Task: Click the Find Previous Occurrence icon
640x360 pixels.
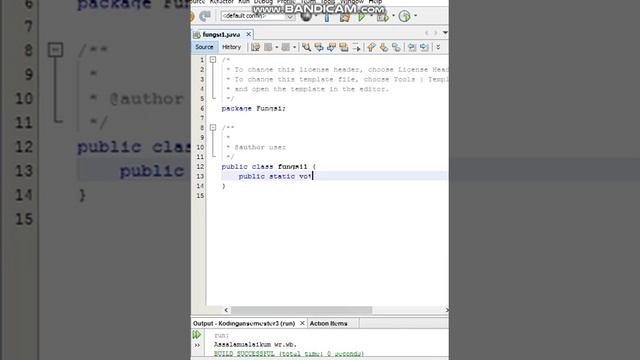Action: pos(319,47)
